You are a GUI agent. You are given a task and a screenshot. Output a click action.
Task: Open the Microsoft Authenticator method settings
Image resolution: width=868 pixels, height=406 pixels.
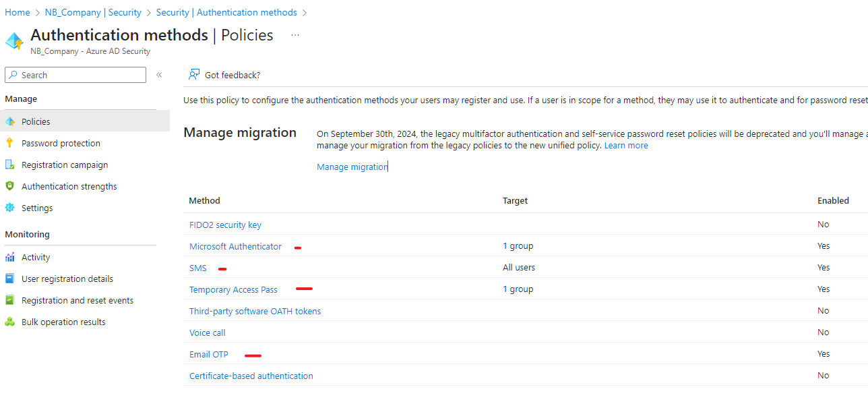point(235,246)
